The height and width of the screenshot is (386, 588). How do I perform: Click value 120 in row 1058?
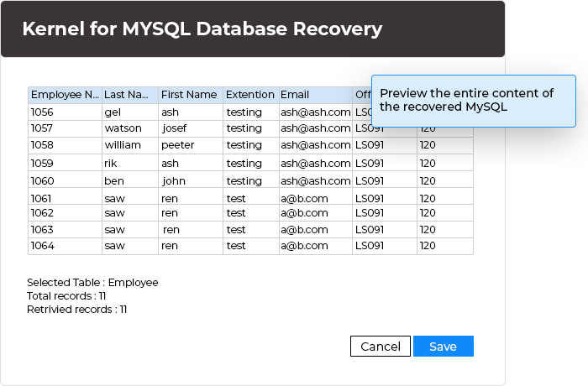point(445,145)
